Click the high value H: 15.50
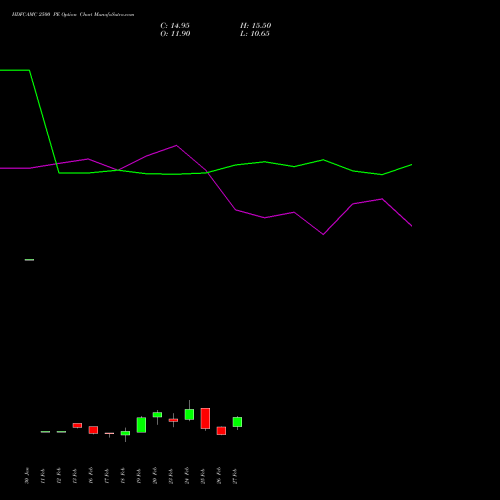Screen dimensions: 500x500 point(256,26)
